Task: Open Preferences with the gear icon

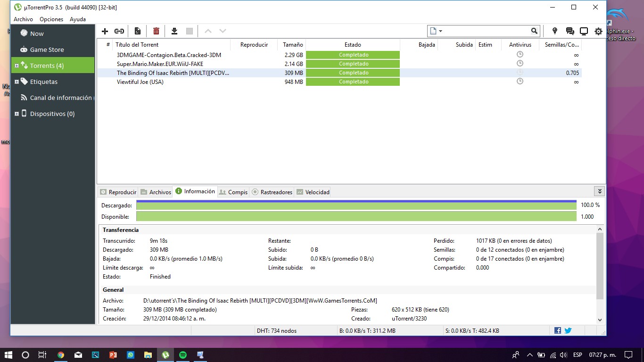Action: pyautogui.click(x=598, y=32)
